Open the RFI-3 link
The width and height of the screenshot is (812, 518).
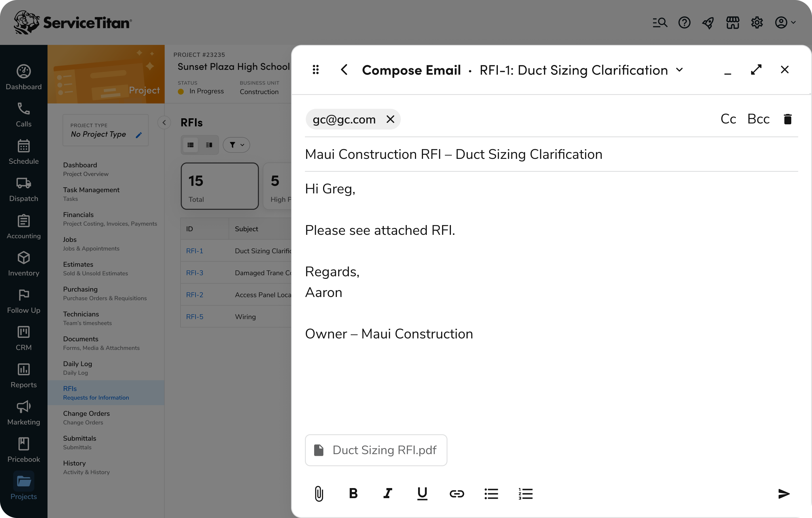coord(195,273)
